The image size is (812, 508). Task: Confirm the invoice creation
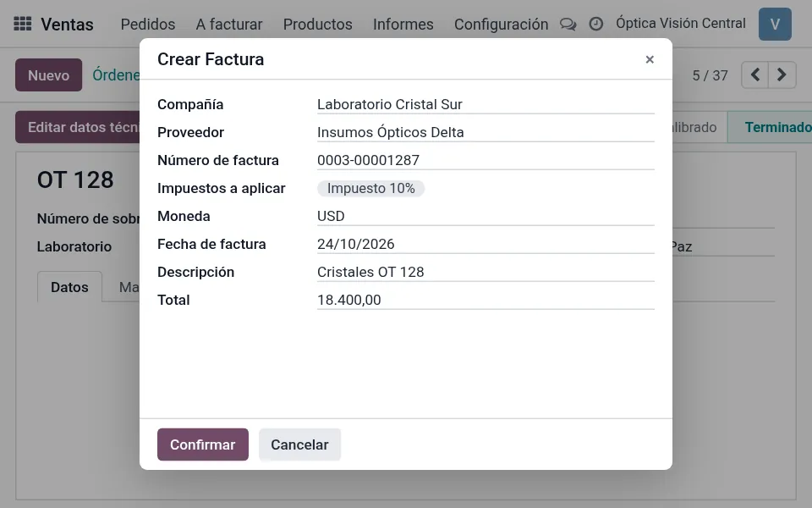[202, 444]
